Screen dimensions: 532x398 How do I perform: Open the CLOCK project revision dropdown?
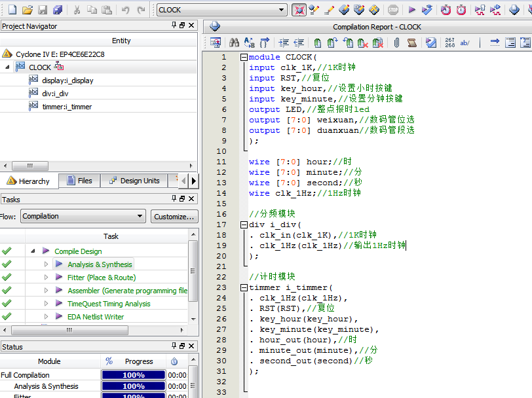coord(282,10)
